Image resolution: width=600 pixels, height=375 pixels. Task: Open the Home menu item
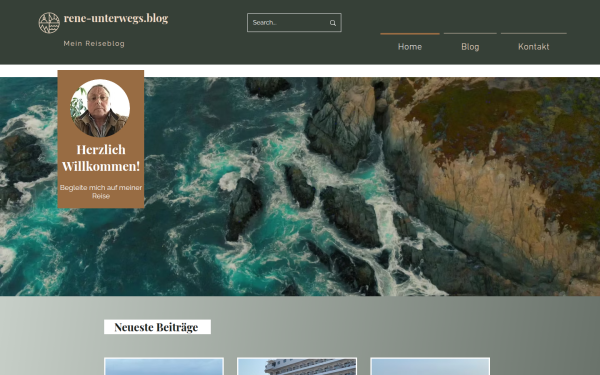coord(410,47)
